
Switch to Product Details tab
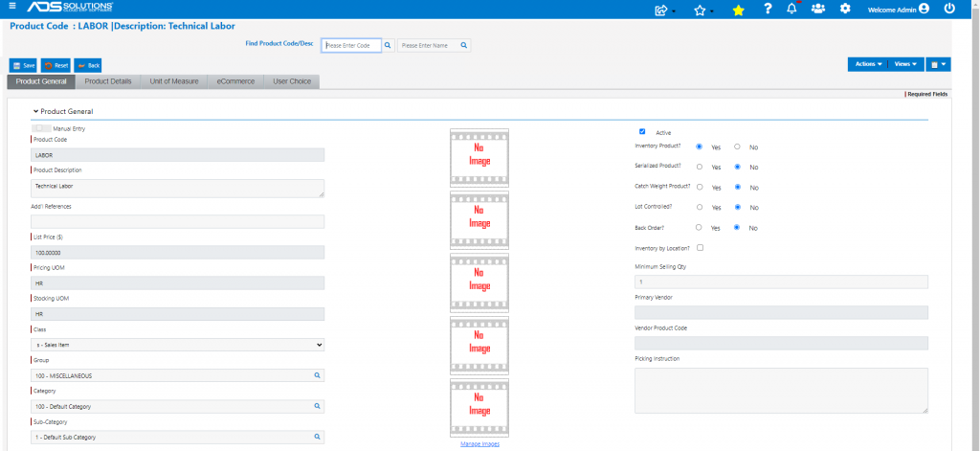coord(108,81)
